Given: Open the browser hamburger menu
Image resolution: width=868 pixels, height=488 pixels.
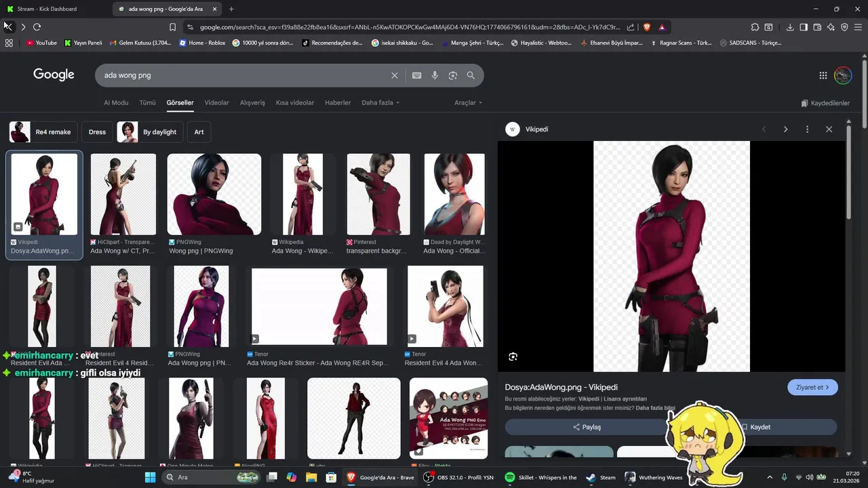Looking at the screenshot, I should pyautogui.click(x=859, y=27).
